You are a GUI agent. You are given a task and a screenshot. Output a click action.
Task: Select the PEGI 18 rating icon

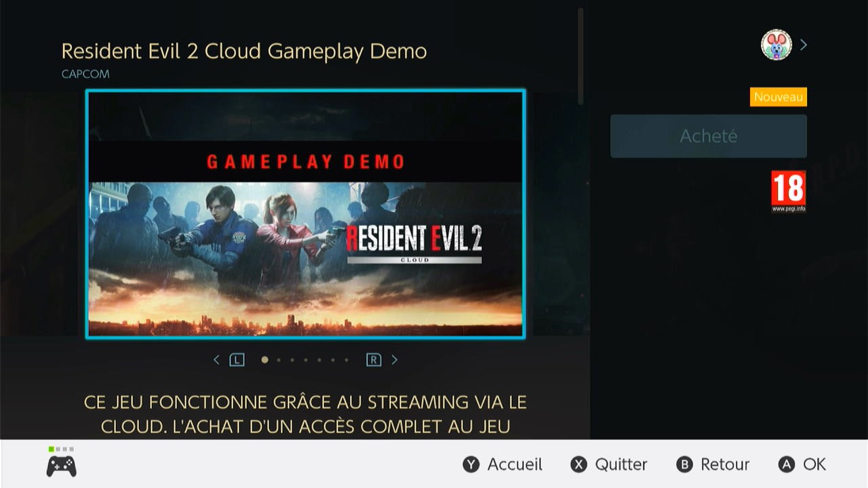pyautogui.click(x=789, y=191)
